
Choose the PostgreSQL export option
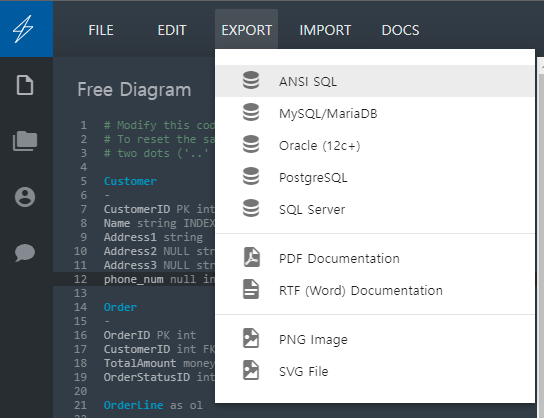pyautogui.click(x=375, y=177)
